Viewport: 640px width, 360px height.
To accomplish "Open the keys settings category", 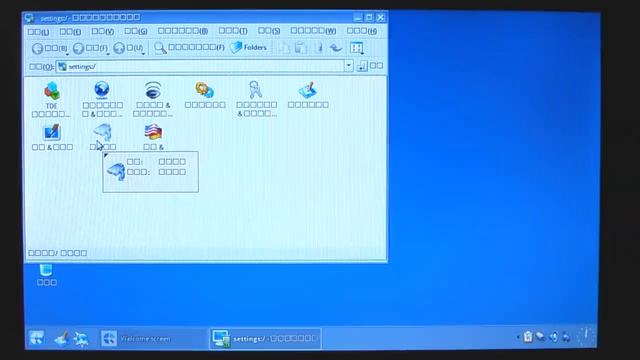I will (256, 99).
